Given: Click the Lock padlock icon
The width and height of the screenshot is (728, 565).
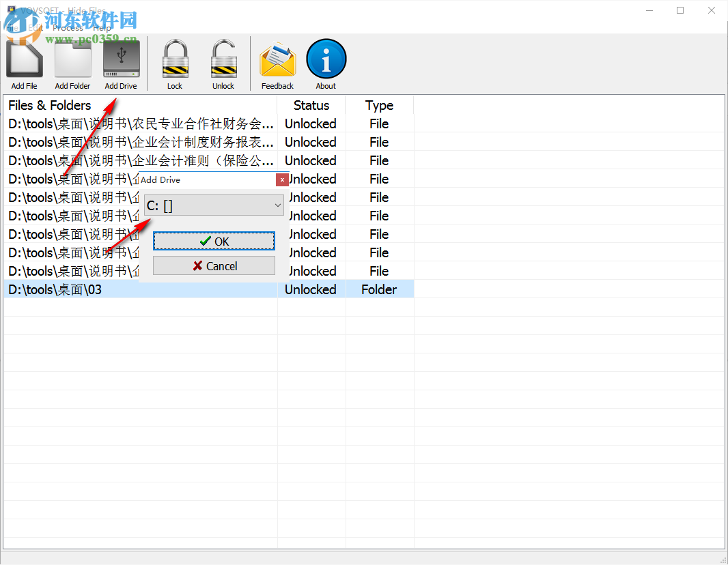Looking at the screenshot, I should [175, 59].
